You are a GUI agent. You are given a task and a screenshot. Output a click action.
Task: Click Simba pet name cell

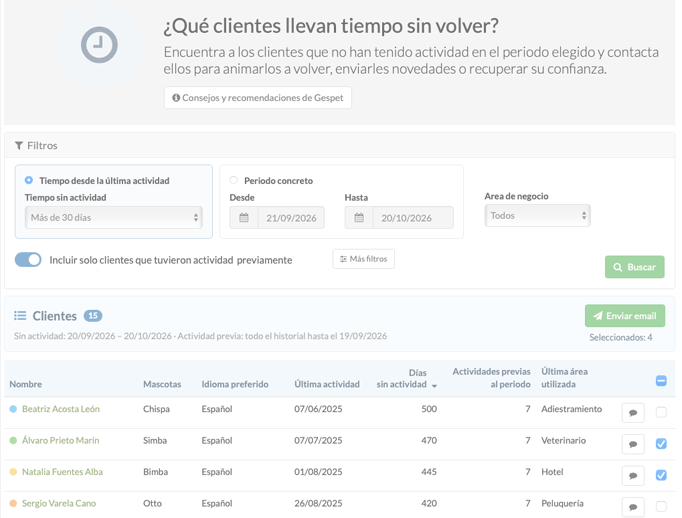coord(155,441)
